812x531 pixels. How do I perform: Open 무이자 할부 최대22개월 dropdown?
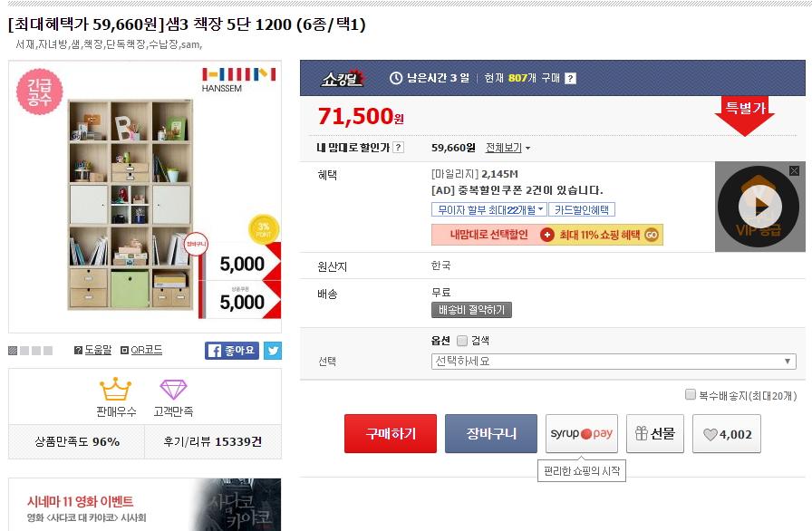(x=488, y=209)
